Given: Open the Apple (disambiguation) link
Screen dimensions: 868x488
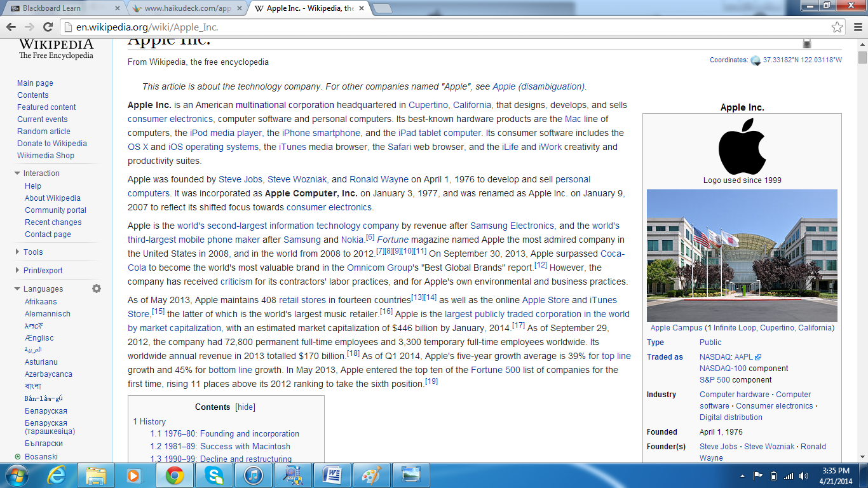Looking at the screenshot, I should coord(538,86).
